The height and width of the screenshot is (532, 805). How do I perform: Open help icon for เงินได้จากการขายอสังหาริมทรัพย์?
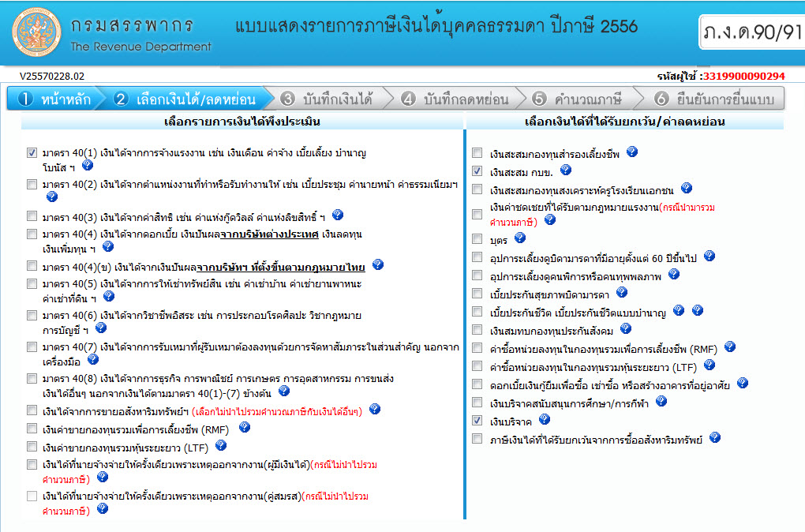[x=375, y=410]
